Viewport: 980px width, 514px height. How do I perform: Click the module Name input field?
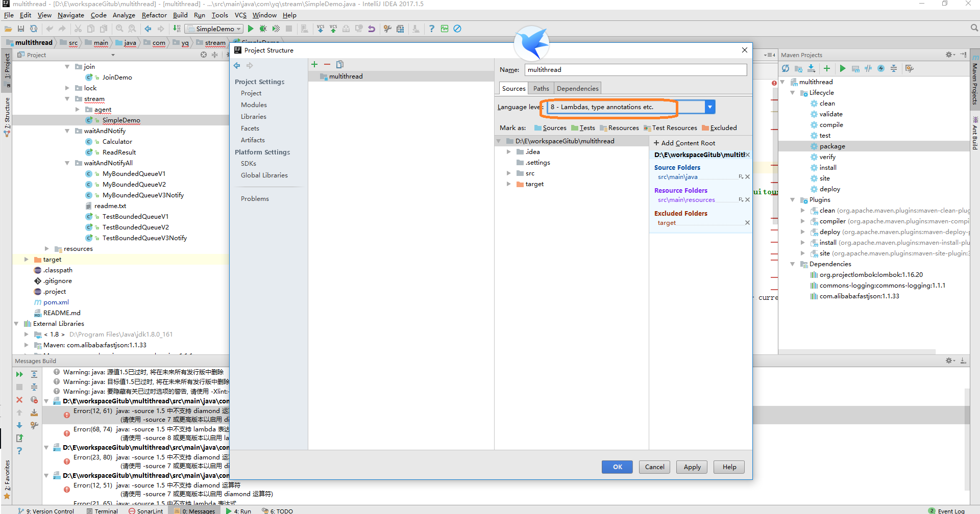click(x=636, y=70)
